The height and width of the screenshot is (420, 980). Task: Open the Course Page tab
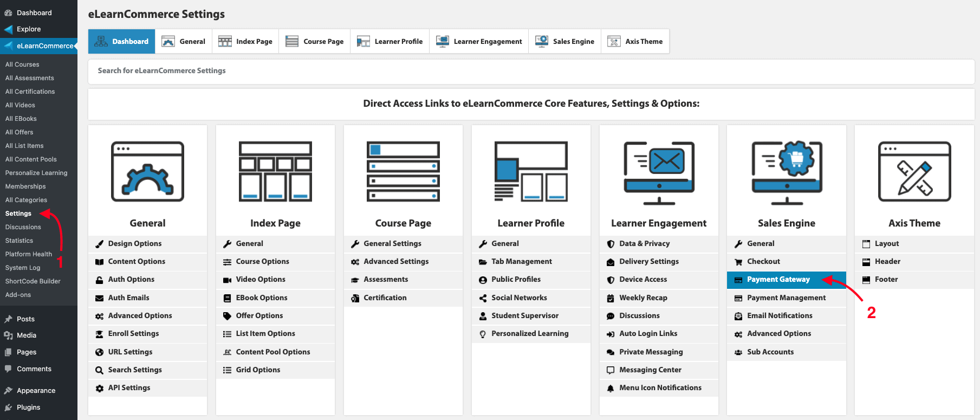click(315, 41)
